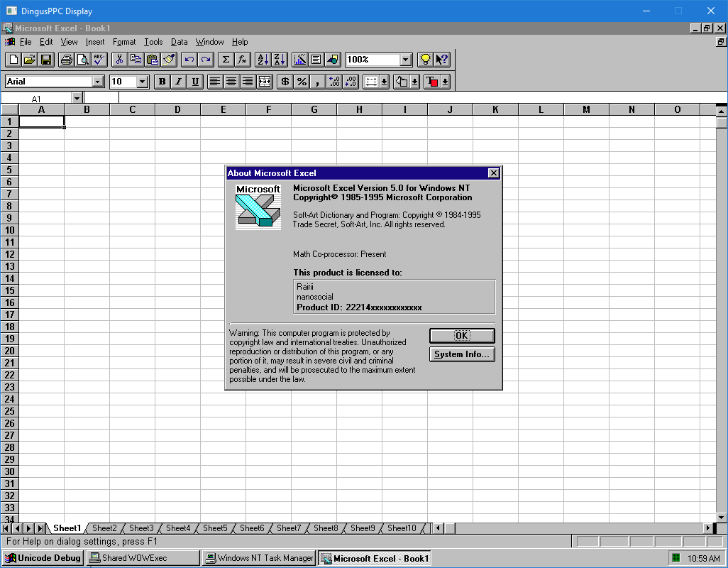
Task: Open the Tools menu
Action: tap(153, 42)
